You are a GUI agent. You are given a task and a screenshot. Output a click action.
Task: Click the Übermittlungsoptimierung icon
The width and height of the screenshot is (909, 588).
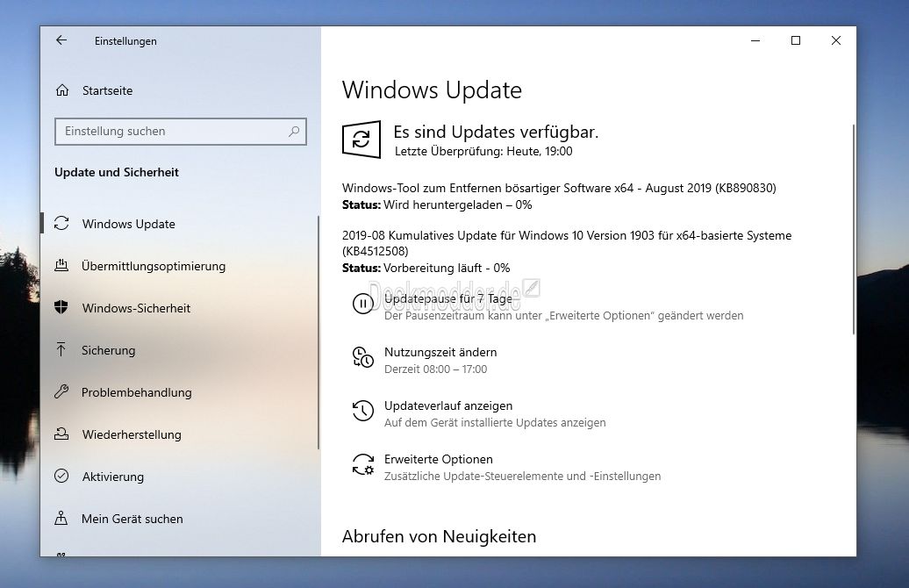(61, 266)
